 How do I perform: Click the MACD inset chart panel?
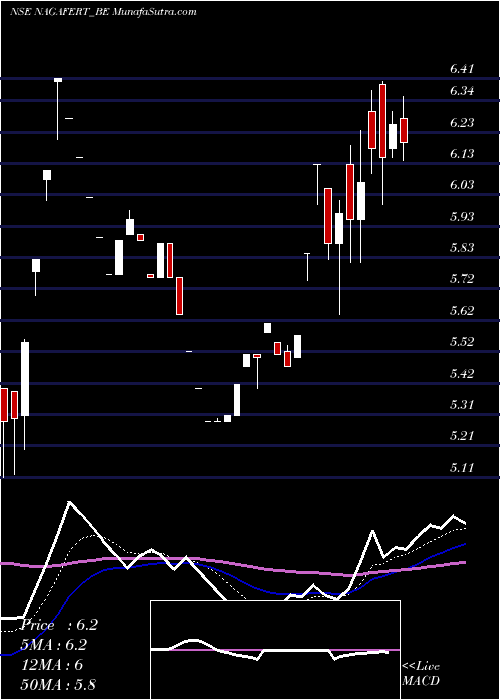tap(275, 650)
